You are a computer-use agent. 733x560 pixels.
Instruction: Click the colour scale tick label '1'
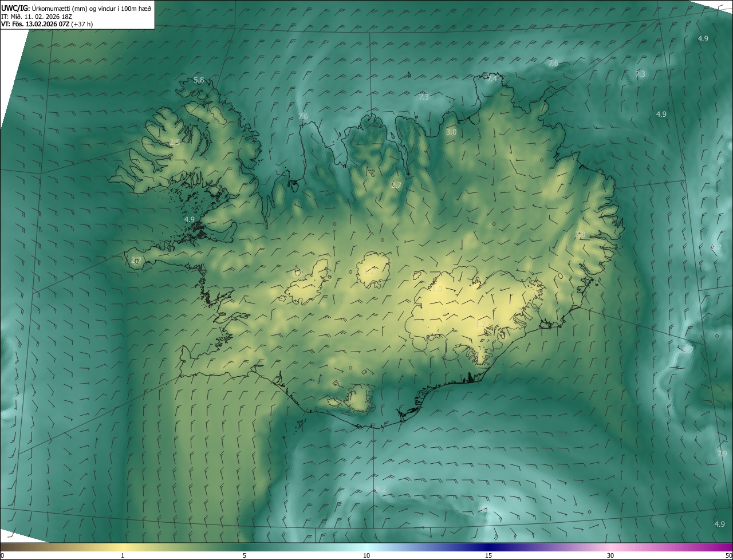123,555
